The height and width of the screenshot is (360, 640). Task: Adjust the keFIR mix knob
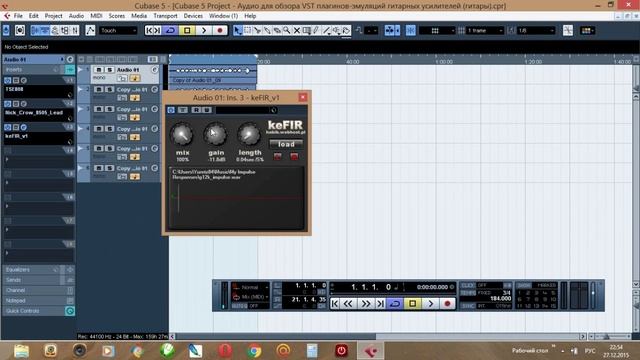[182, 135]
